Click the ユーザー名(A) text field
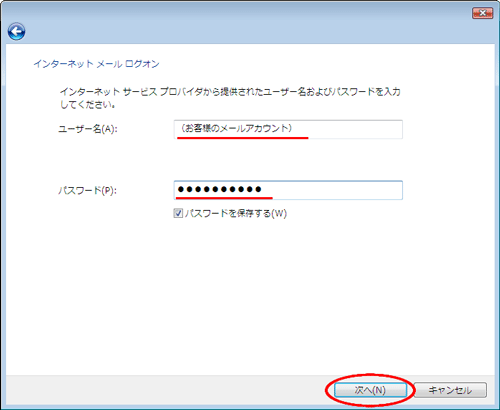The height and width of the screenshot is (410, 500). pyautogui.click(x=288, y=129)
